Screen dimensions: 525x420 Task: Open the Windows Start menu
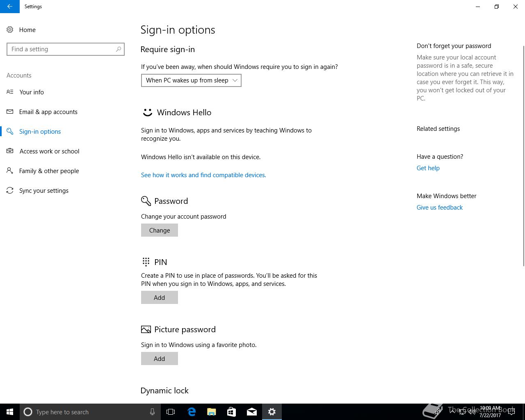point(10,412)
